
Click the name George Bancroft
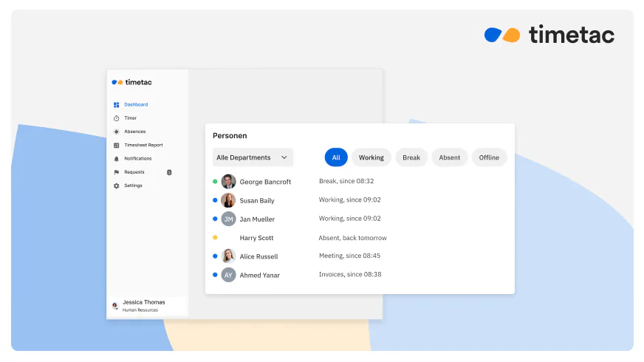265,182
